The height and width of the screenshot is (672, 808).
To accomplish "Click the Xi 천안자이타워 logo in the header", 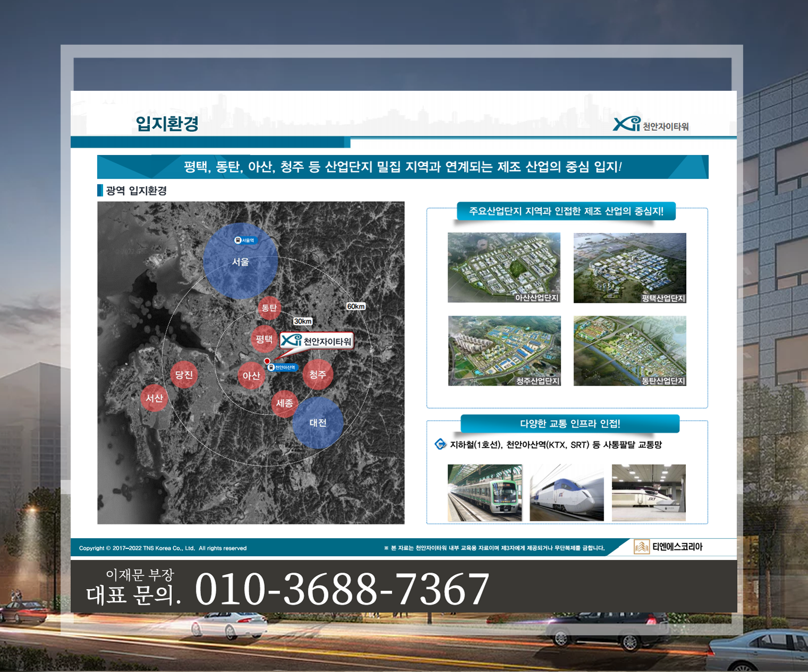I will 651,124.
